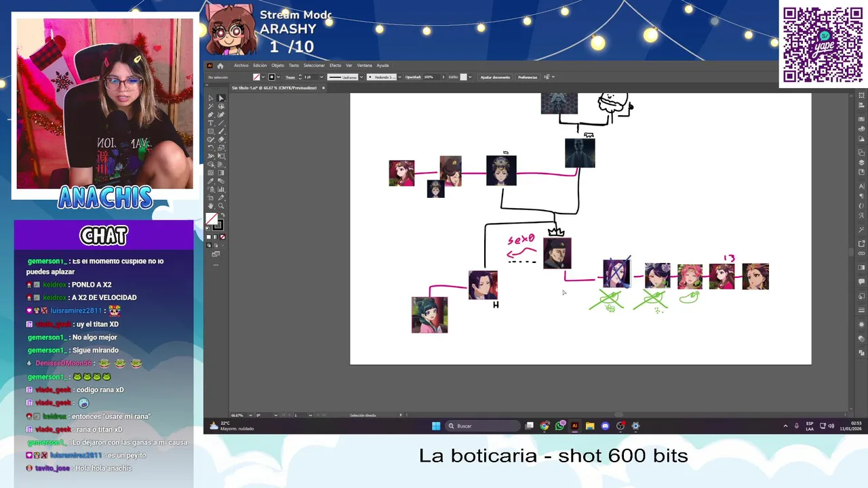Open the artboard navigation dropdown at bottom

coord(311,415)
